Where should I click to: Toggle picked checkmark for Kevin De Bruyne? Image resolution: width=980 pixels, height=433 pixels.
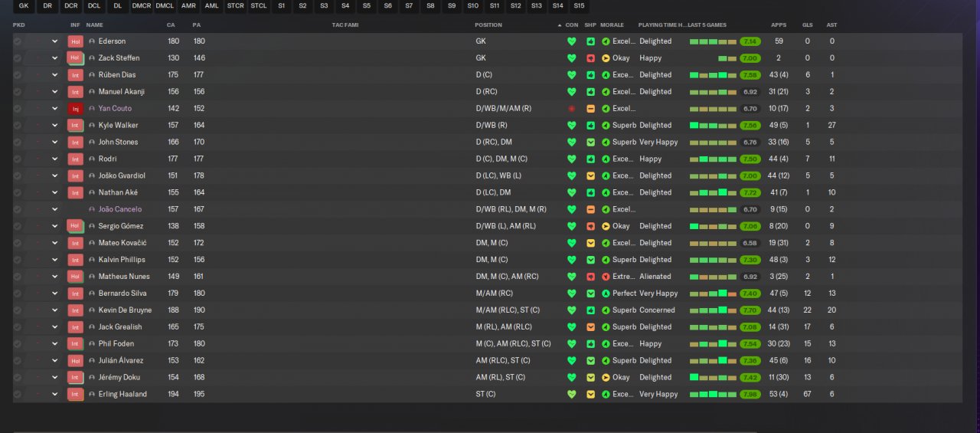tap(18, 310)
